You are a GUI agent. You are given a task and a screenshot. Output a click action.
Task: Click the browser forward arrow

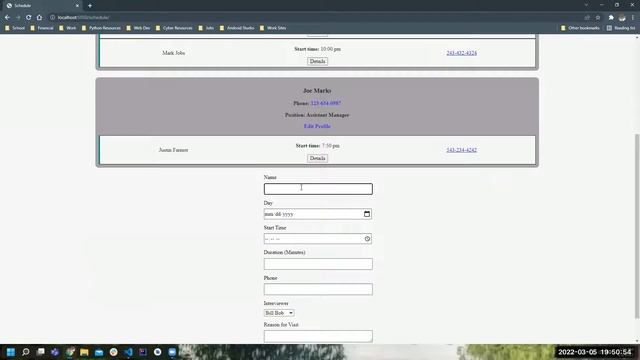point(18,18)
